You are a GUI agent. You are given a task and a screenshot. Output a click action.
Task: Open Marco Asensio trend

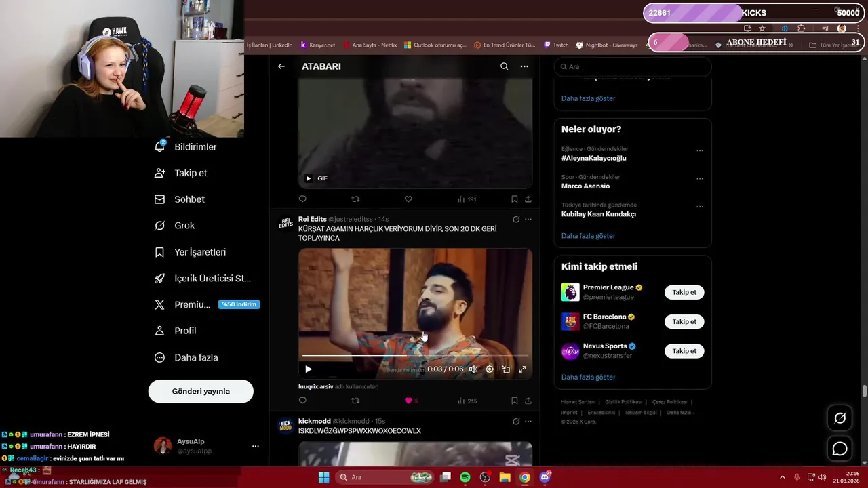585,186
